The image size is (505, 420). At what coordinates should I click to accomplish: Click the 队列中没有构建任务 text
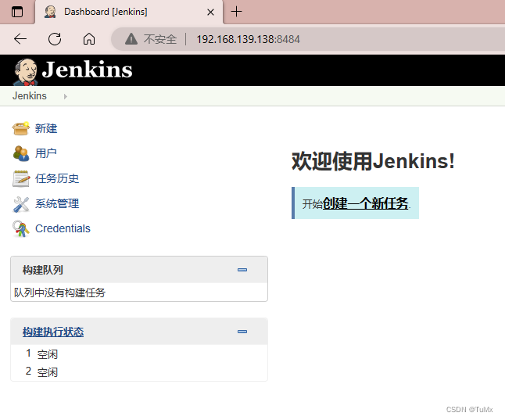(x=59, y=293)
